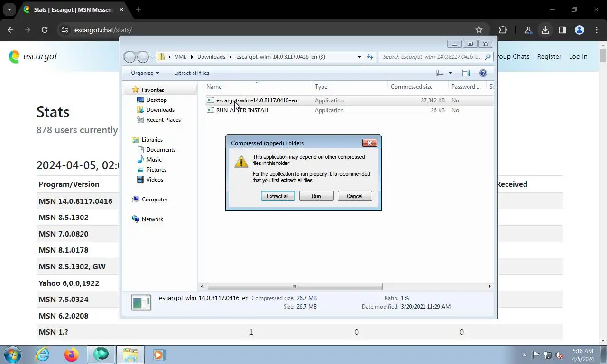Open Explorer help icon
607x364 pixels.
483,73
